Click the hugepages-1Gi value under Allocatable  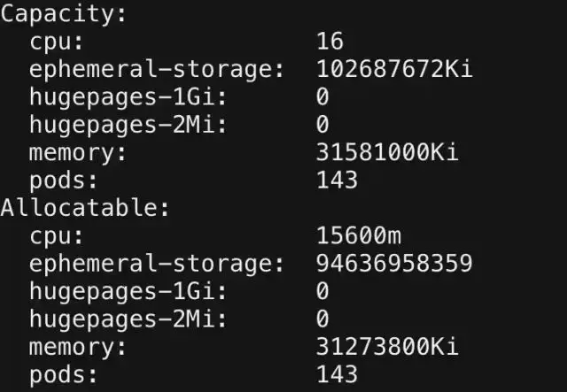coord(322,291)
